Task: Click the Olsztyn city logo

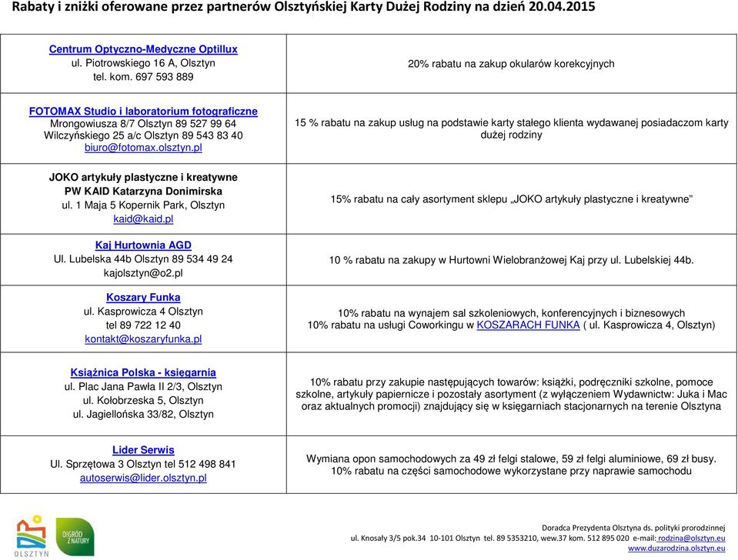Action: 31,536
